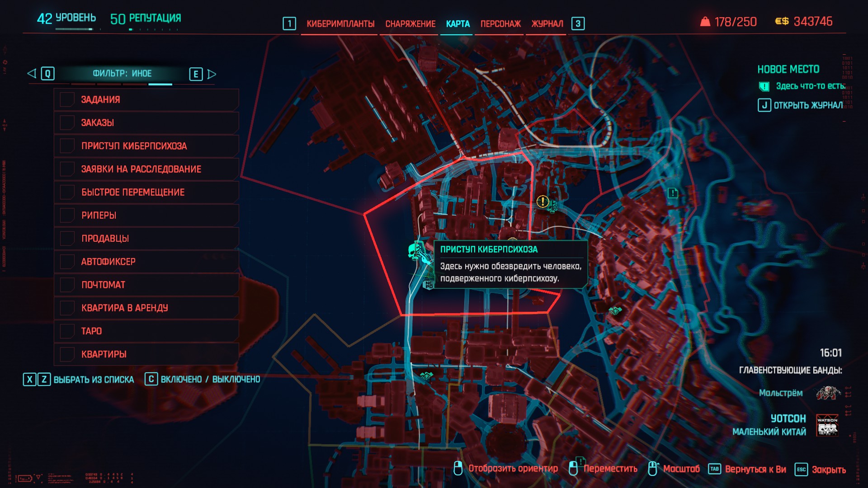This screenshot has width=868, height=488.
Task: Click the carry weight bag icon
Action: click(705, 22)
